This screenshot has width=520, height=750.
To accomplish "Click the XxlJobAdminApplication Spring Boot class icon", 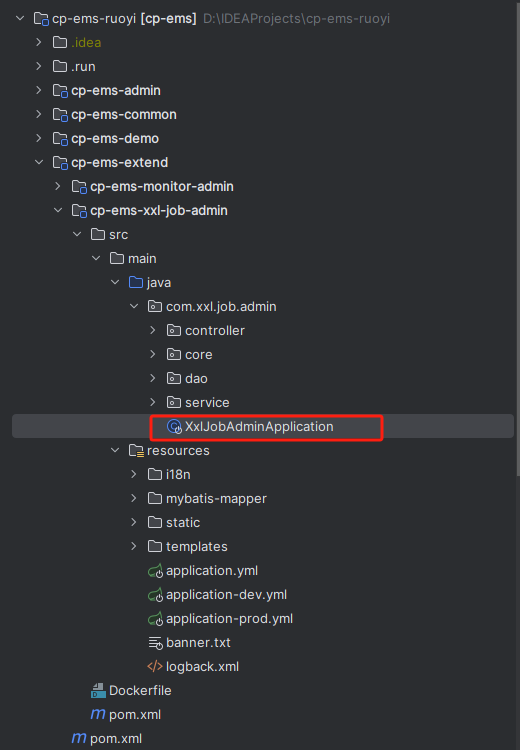I will tap(174, 427).
